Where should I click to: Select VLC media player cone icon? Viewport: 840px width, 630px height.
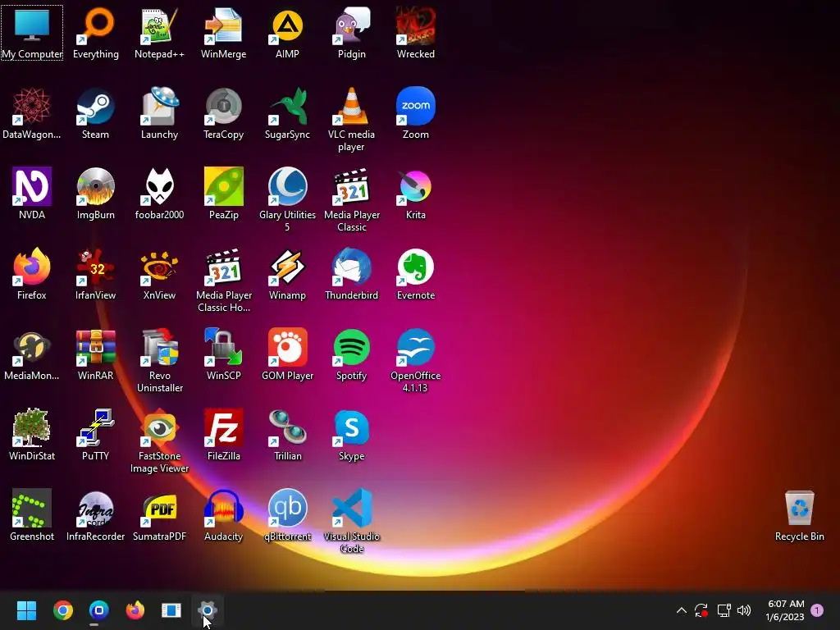[352, 106]
